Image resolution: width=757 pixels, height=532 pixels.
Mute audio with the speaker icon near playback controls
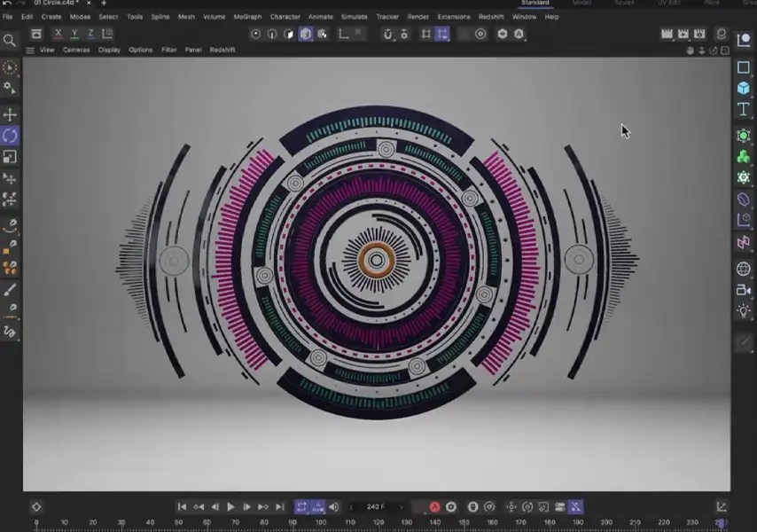point(332,506)
